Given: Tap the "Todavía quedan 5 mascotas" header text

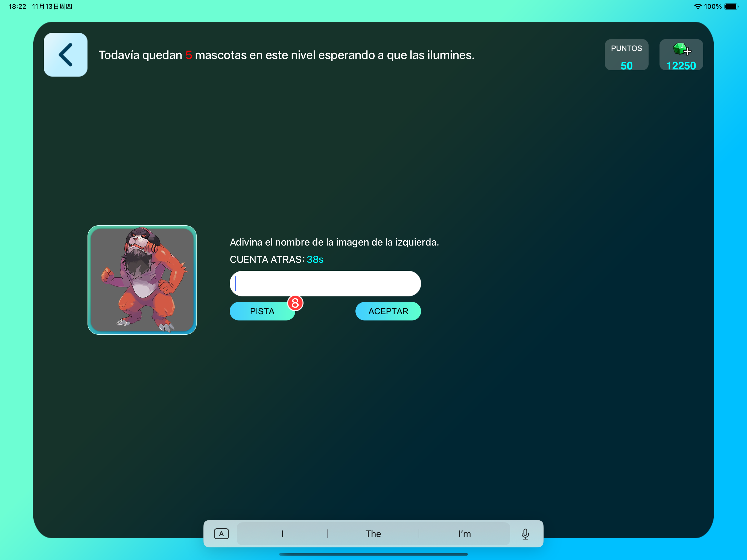Looking at the screenshot, I should (x=286, y=55).
